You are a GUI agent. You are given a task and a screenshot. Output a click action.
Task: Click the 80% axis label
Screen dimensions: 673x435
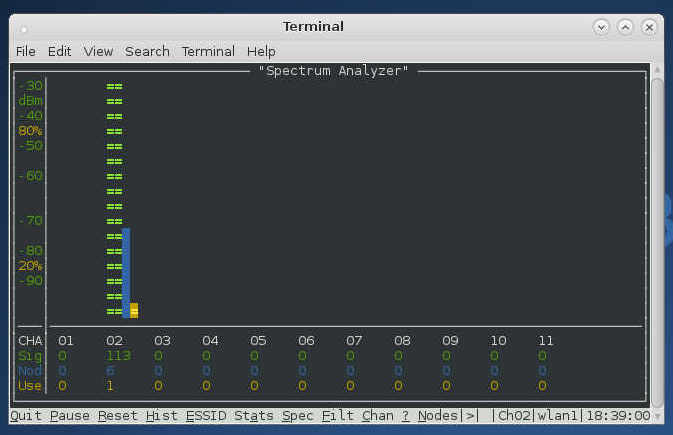tap(30, 131)
